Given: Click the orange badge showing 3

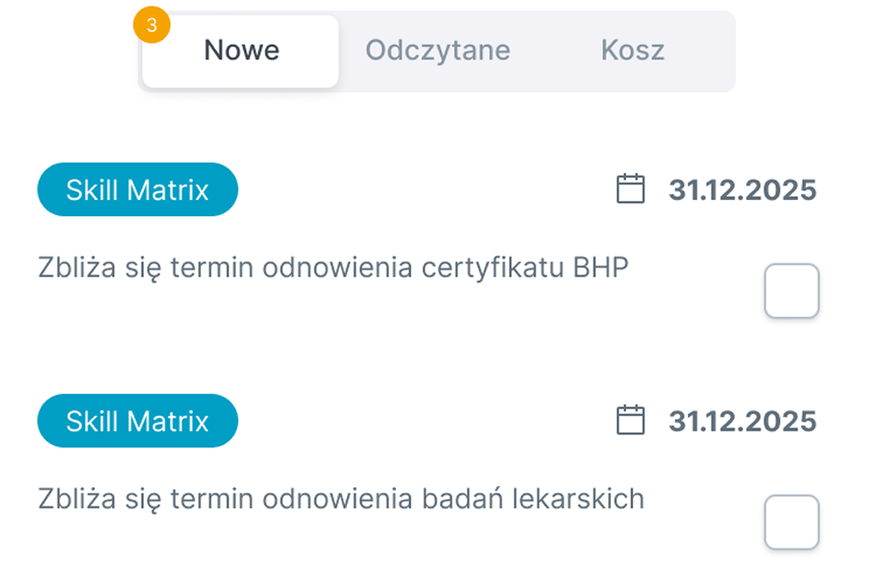Looking at the screenshot, I should pos(151,26).
